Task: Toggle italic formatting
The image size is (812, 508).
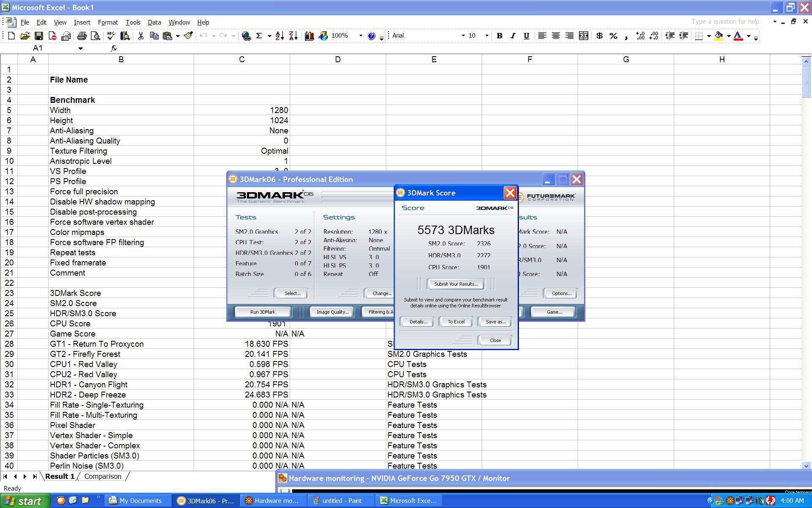Action: (x=513, y=36)
